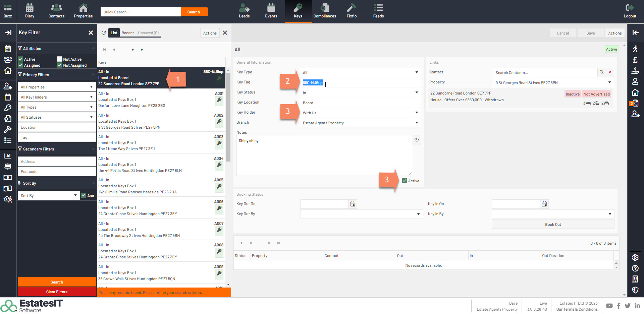The width and height of the screenshot is (644, 314).
Task: Clear linked contact with red X
Action: coord(610,72)
